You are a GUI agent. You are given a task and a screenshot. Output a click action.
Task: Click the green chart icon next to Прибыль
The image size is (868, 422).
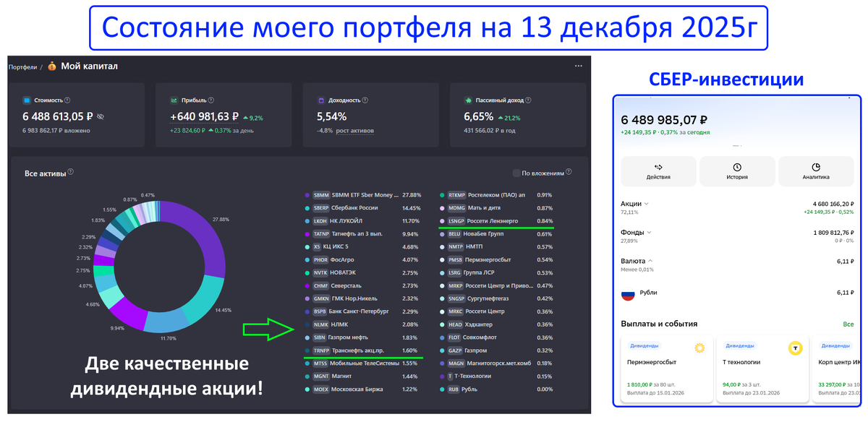[x=174, y=100]
